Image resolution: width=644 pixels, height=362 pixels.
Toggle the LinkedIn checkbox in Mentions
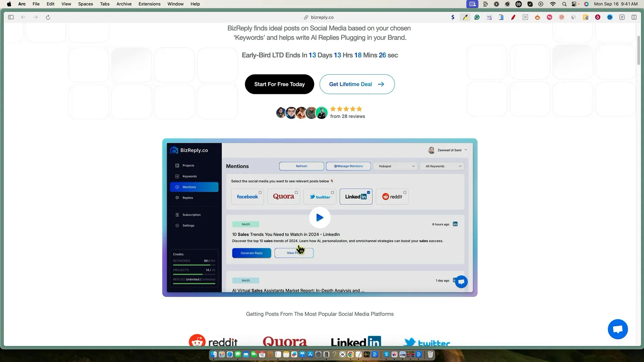click(x=369, y=192)
